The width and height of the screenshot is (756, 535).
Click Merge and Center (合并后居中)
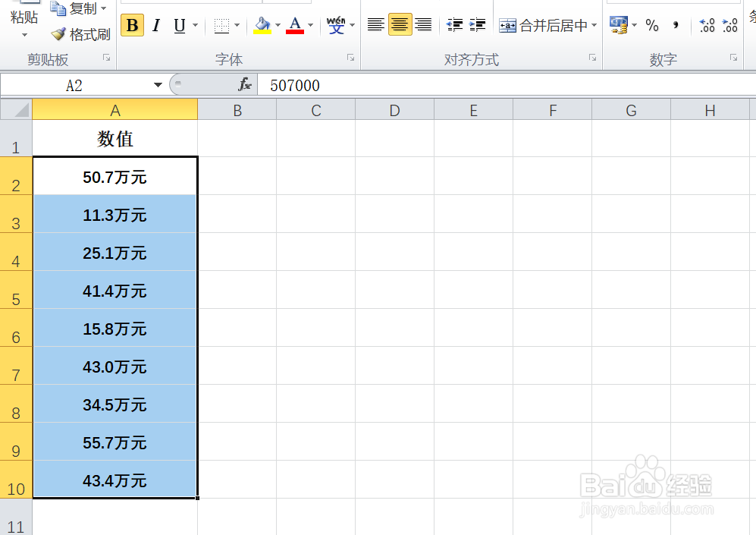[543, 25]
